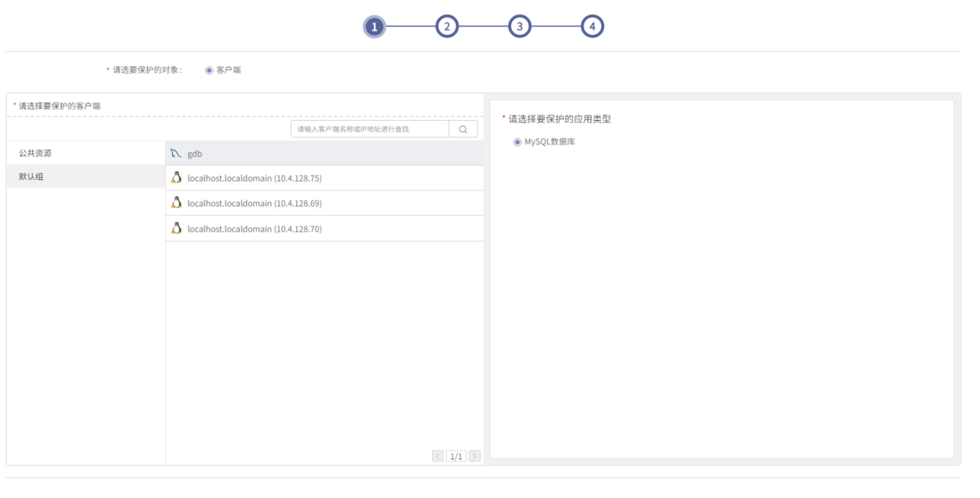Focus the client name or IP search field
980x498 pixels.
pos(370,129)
